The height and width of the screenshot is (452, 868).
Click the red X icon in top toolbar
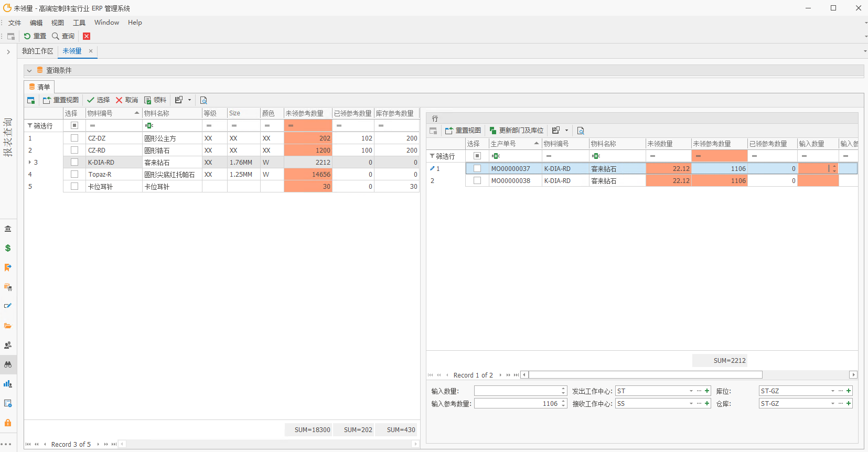pyautogui.click(x=87, y=36)
